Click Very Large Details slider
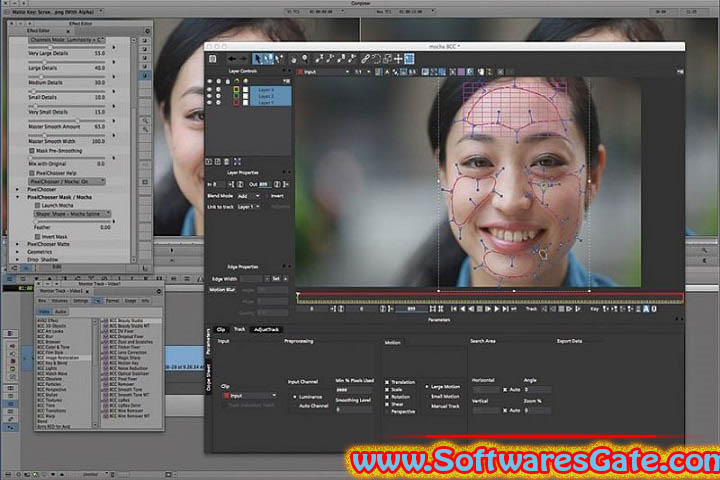The image size is (720, 480). [67, 47]
